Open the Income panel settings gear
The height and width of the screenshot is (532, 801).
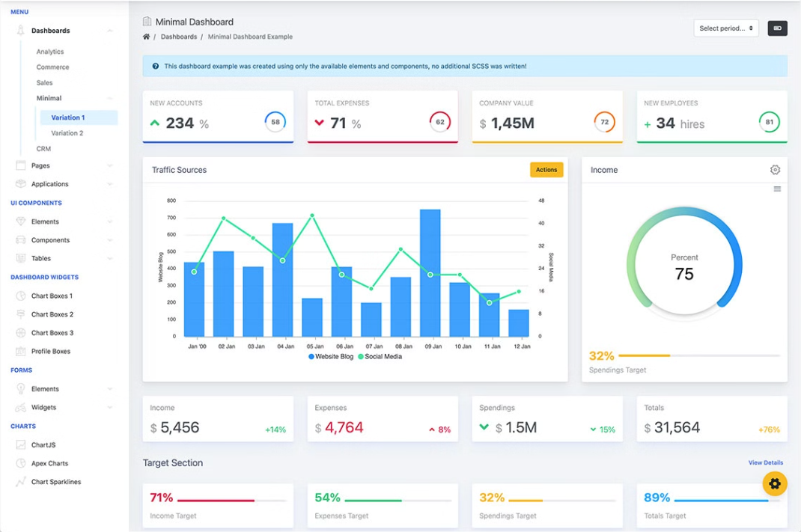point(775,170)
